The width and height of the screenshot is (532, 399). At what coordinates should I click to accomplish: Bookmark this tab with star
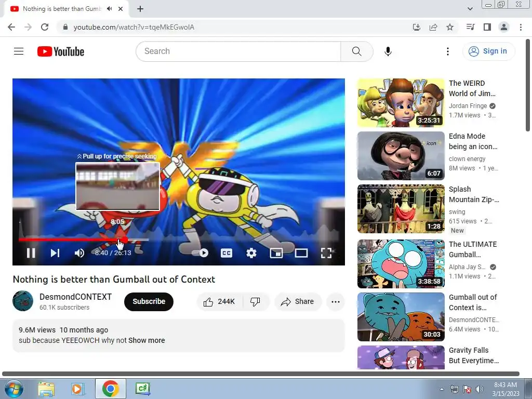[450, 27]
